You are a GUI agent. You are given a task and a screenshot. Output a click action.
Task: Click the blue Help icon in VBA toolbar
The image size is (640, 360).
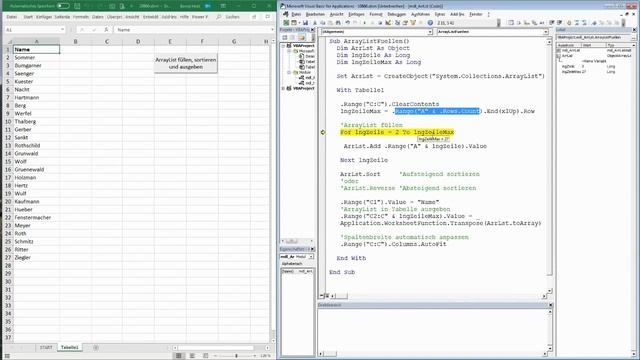430,23
